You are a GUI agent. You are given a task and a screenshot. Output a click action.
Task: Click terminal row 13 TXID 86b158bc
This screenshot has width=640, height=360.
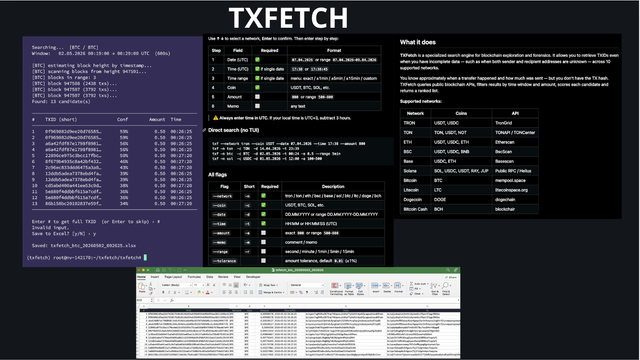coord(73,204)
